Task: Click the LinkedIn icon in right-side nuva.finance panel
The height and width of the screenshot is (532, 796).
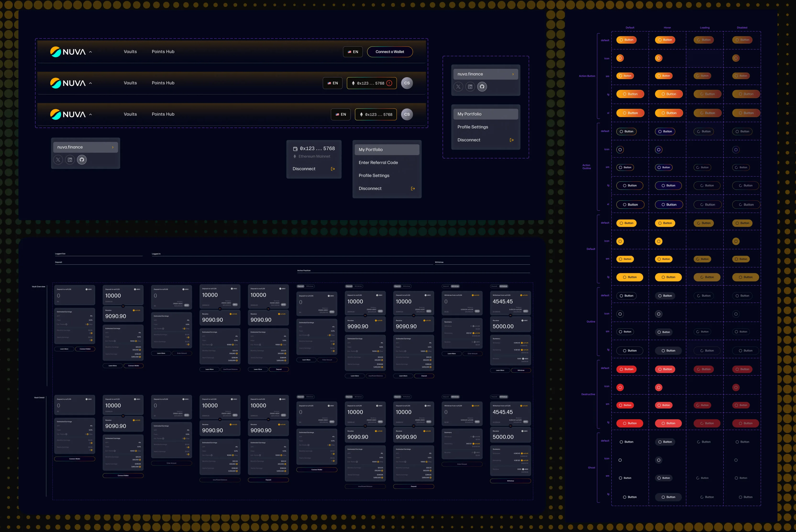Action: 470,87
